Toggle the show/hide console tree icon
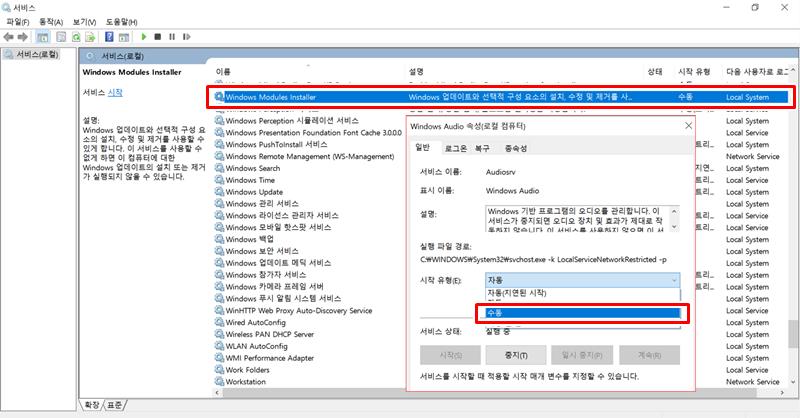The width and height of the screenshot is (800, 418). pyautogui.click(x=43, y=37)
